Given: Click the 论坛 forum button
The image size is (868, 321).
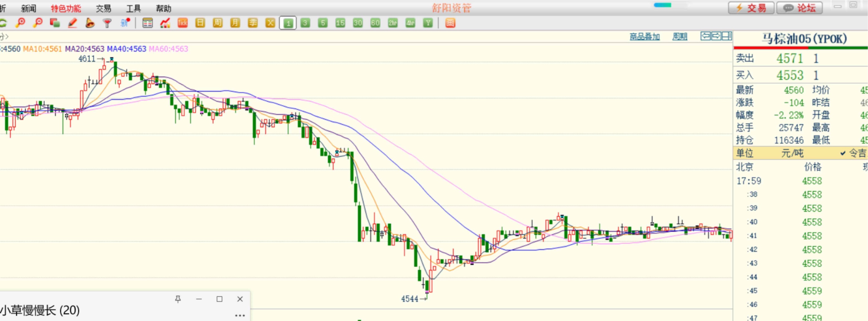Looking at the screenshot, I should [799, 8].
